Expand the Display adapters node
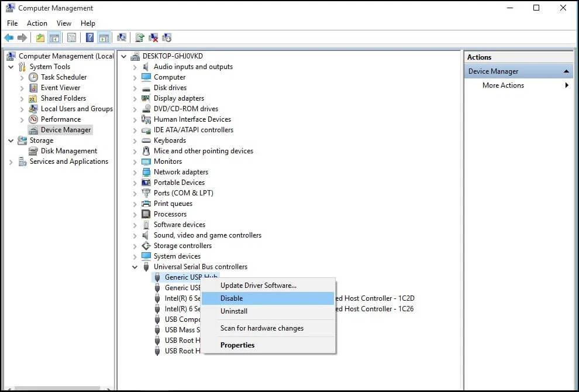The height and width of the screenshot is (392, 579). pyautogui.click(x=135, y=98)
